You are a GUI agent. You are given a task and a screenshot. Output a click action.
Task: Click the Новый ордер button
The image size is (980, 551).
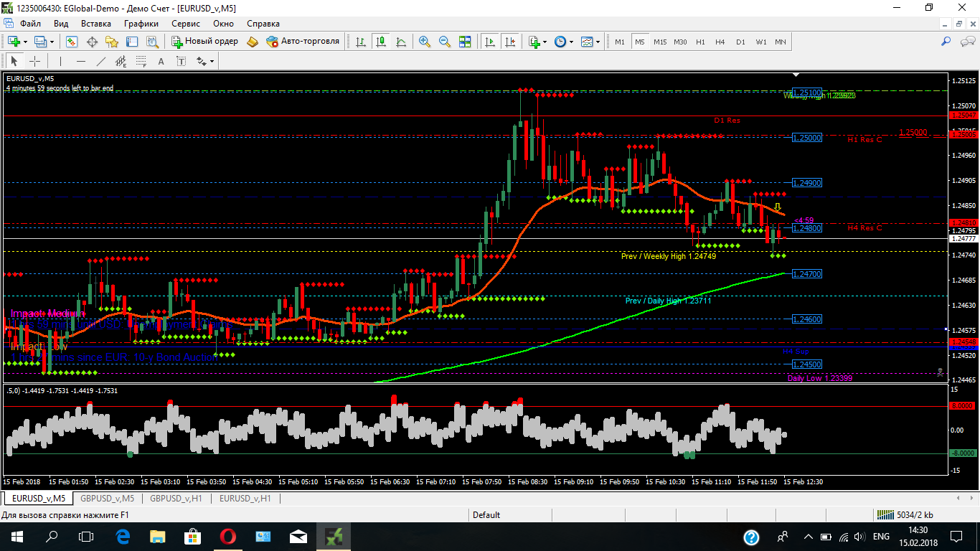coord(204,42)
